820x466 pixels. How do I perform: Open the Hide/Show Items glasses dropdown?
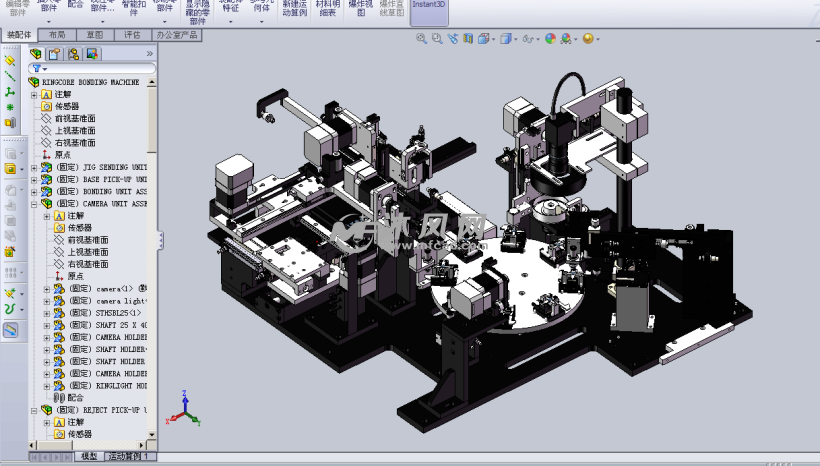(531, 39)
